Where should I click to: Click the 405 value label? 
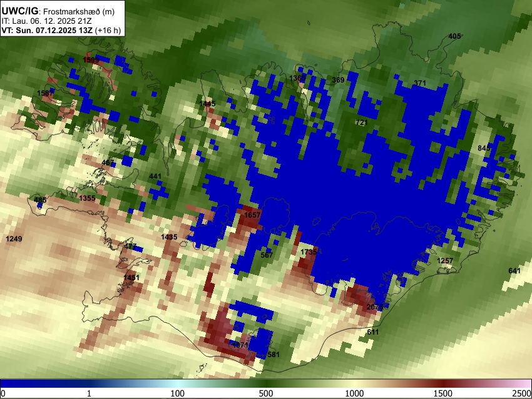[x=454, y=36]
